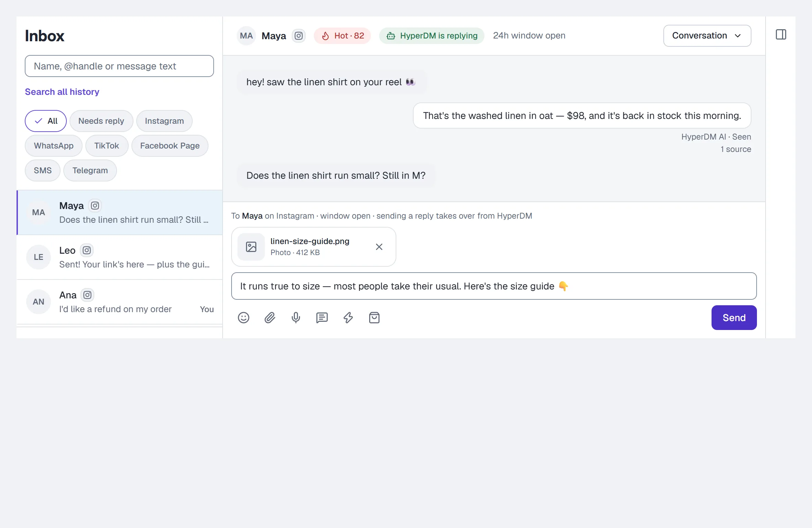Filter inbox by Facebook Page
812x528 pixels.
(x=170, y=146)
